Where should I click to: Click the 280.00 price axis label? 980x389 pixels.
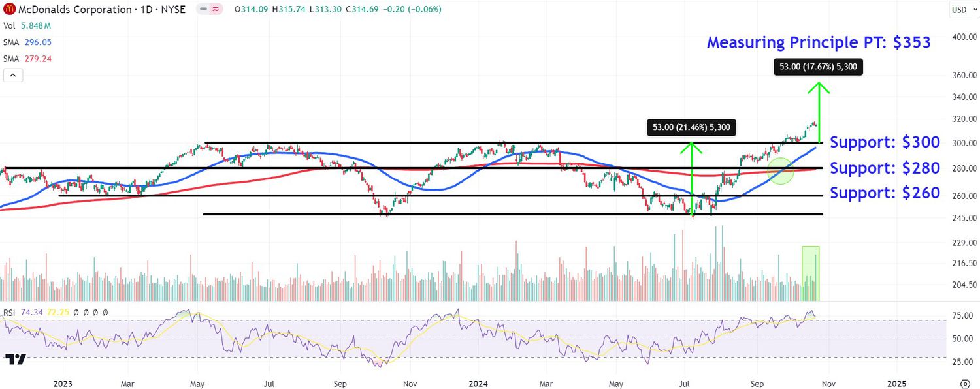click(964, 169)
